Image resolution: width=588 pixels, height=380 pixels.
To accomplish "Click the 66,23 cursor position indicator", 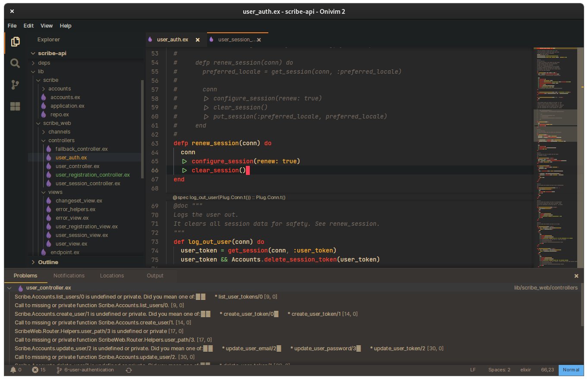I will pos(547,370).
